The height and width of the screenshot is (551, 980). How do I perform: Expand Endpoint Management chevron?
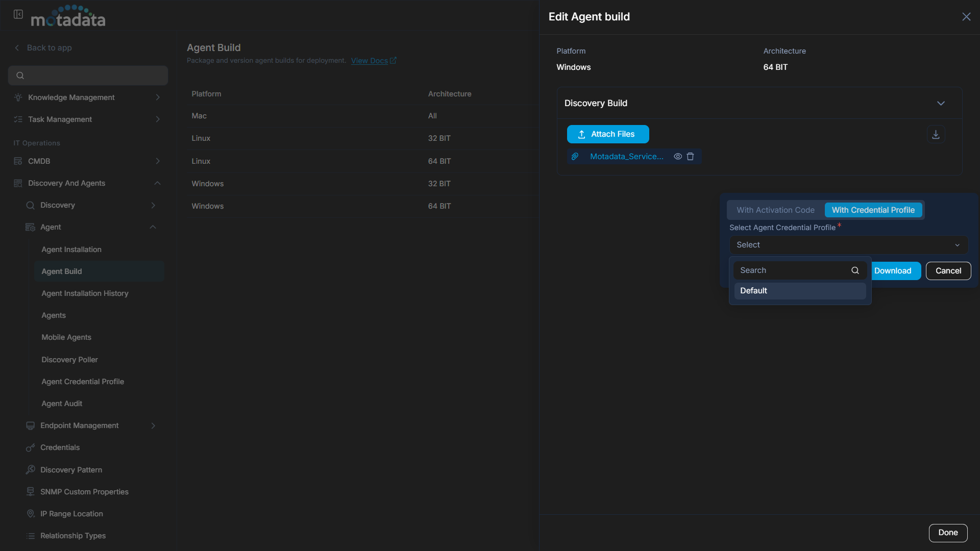(x=153, y=425)
